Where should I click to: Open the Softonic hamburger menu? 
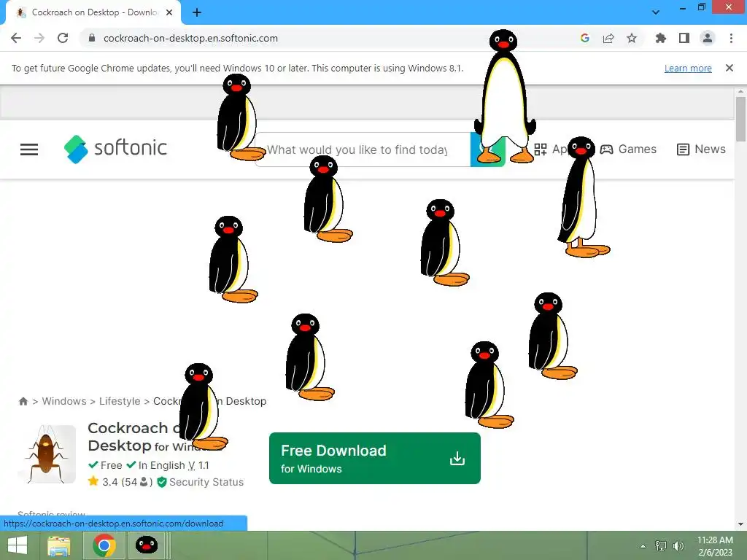pyautogui.click(x=29, y=149)
